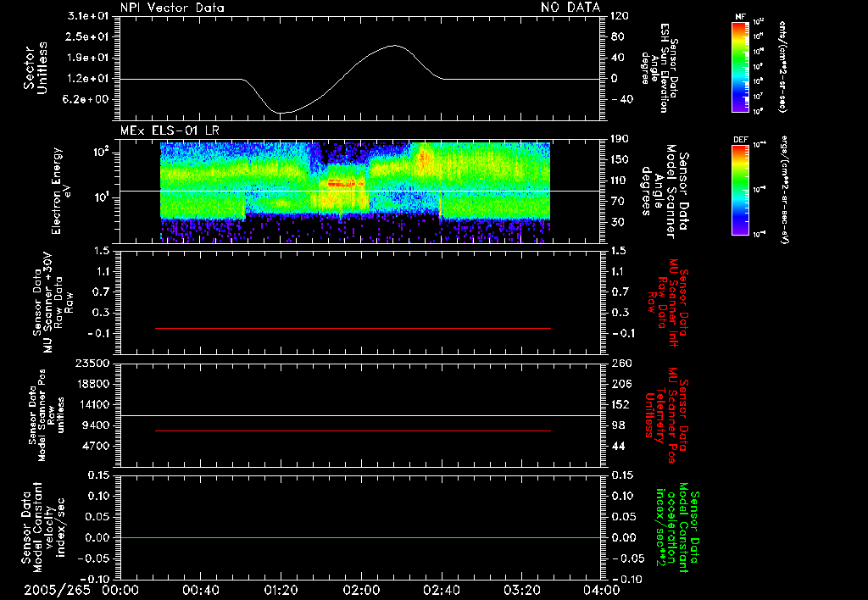
Task: Click the '-40' sun elevation tick
Action: point(621,100)
